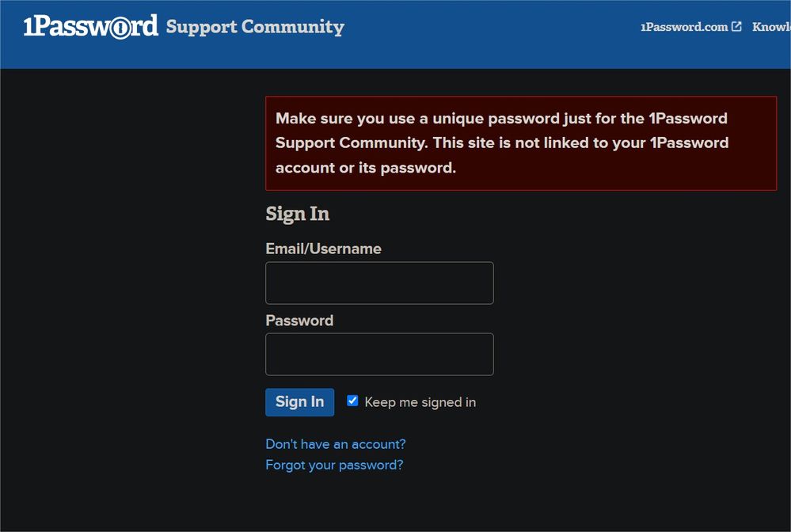Open the 1Password.com header link
The width and height of the screenshot is (791, 532).
(684, 27)
